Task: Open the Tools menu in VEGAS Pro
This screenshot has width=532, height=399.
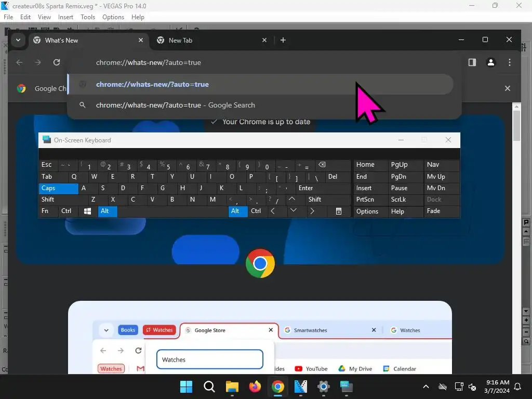Action: point(88,17)
